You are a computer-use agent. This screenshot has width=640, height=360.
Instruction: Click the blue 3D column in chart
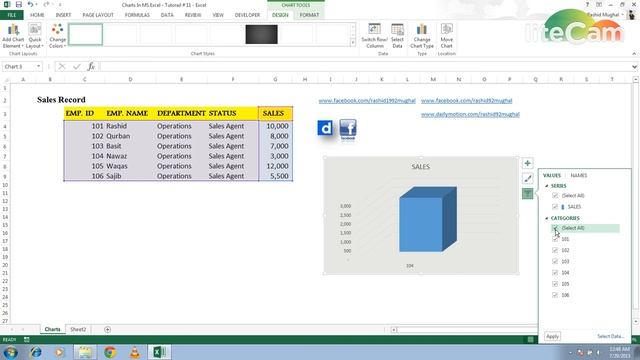coord(427,220)
